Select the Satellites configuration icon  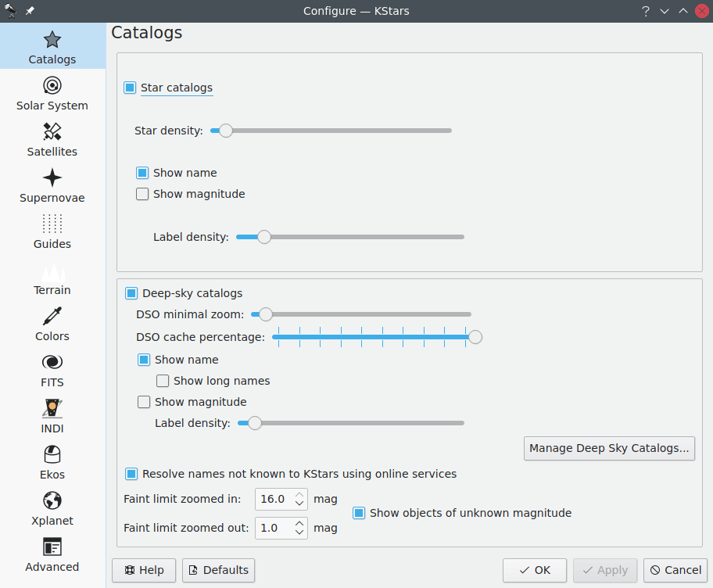(x=52, y=138)
